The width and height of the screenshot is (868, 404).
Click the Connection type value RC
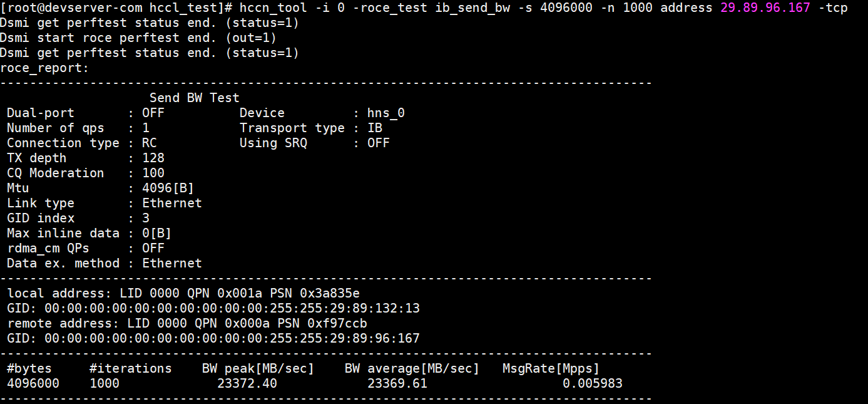[150, 143]
